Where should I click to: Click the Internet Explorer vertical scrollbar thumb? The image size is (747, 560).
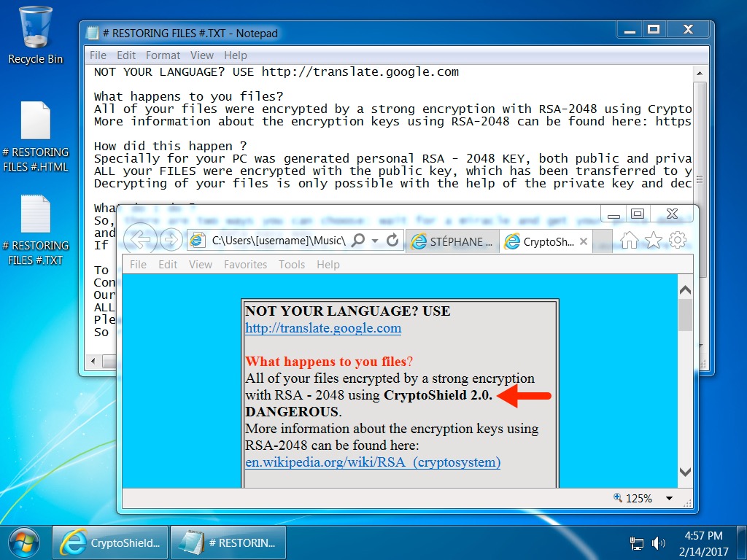pyautogui.click(x=685, y=314)
